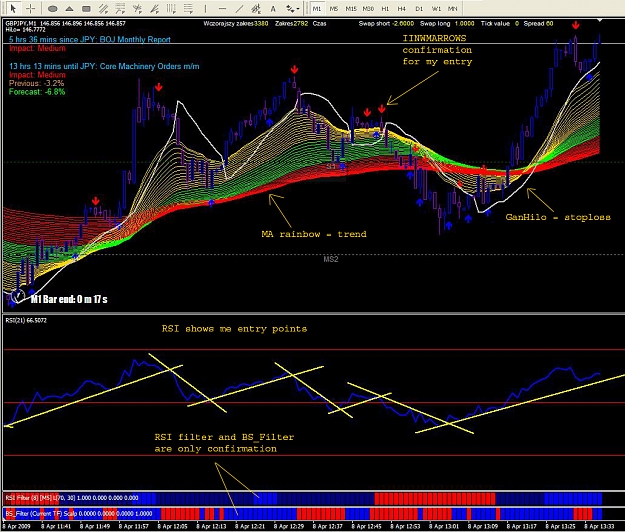Image resolution: width=625 pixels, height=532 pixels.
Task: Click the MS2 level label
Action: point(330,259)
